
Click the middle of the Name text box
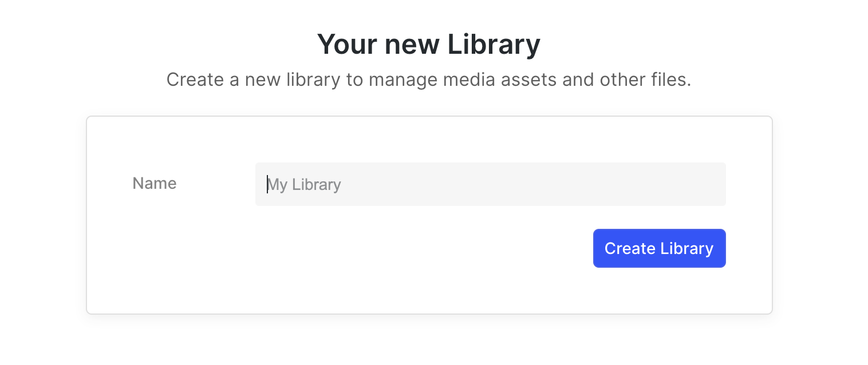point(490,184)
